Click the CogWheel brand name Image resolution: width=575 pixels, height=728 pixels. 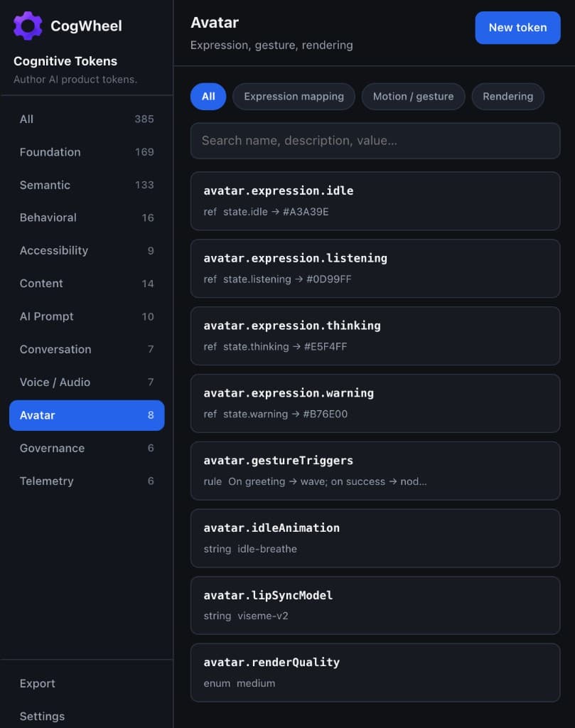86,26
